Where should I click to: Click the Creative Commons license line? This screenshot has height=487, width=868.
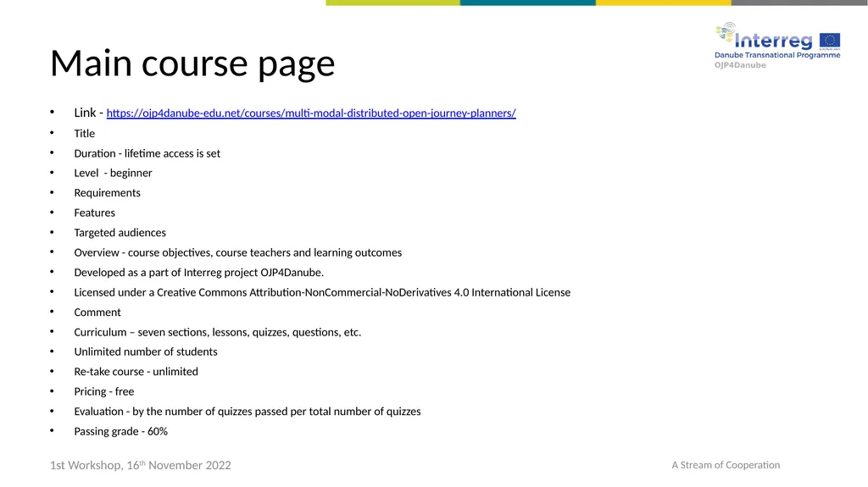click(x=322, y=293)
